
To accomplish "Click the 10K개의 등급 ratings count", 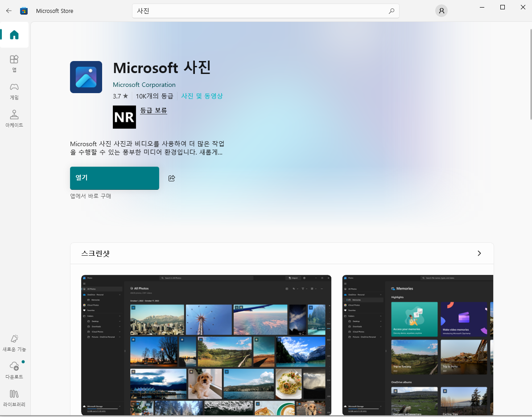I will coord(154,96).
